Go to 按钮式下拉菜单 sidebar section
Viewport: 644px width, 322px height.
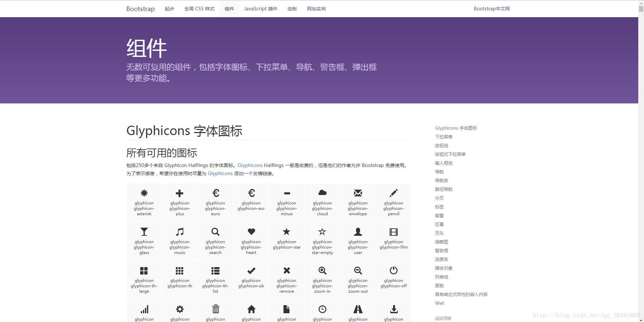pos(450,154)
